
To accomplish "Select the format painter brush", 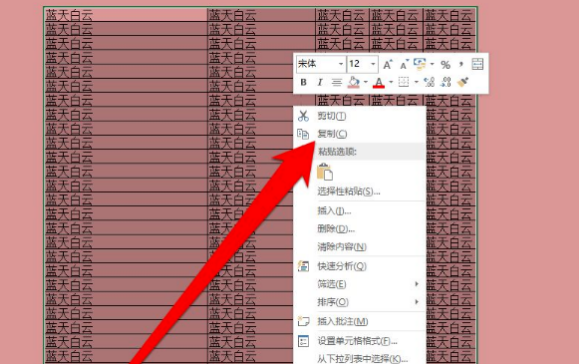I will click(463, 82).
